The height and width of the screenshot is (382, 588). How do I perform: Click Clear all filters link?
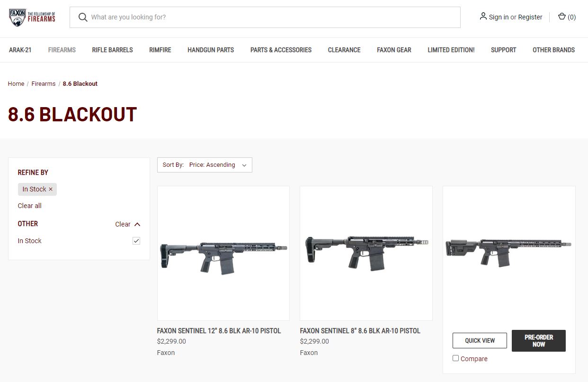point(30,206)
